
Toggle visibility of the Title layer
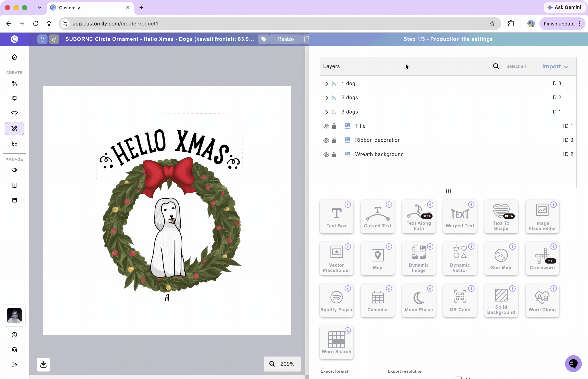tap(326, 126)
